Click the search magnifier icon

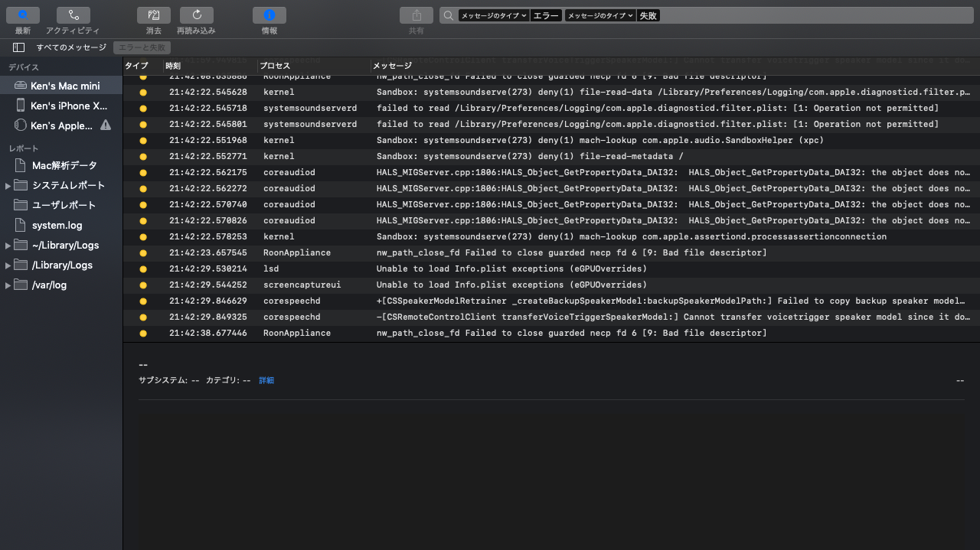click(449, 15)
